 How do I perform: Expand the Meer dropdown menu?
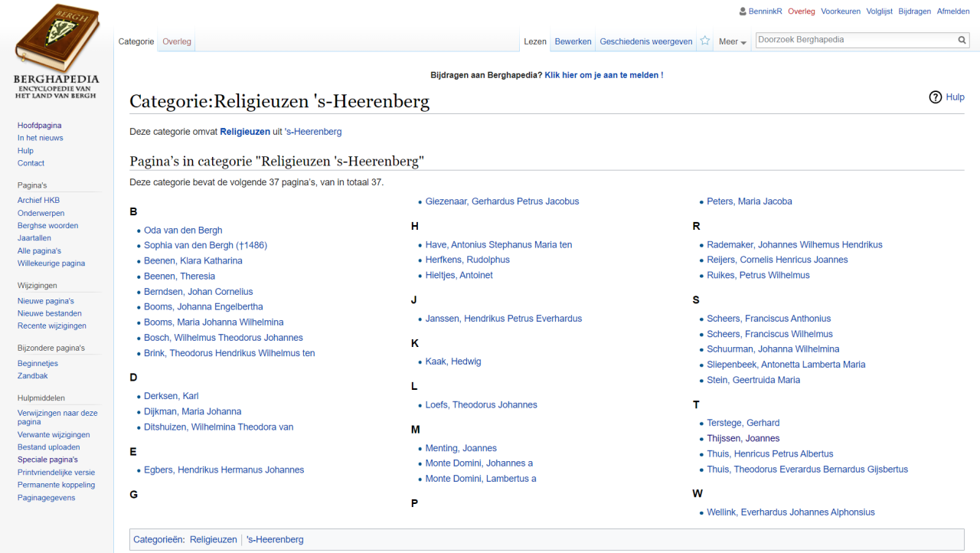point(732,42)
